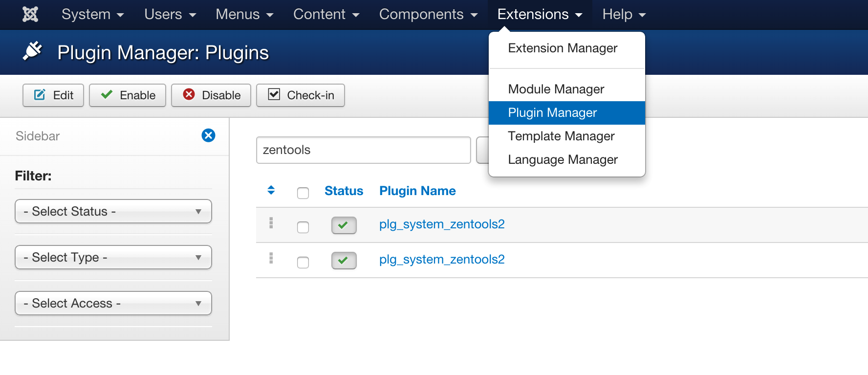Choose Language Manager from Extensions menu
Viewport: 868px width, 375px height.
coord(567,159)
